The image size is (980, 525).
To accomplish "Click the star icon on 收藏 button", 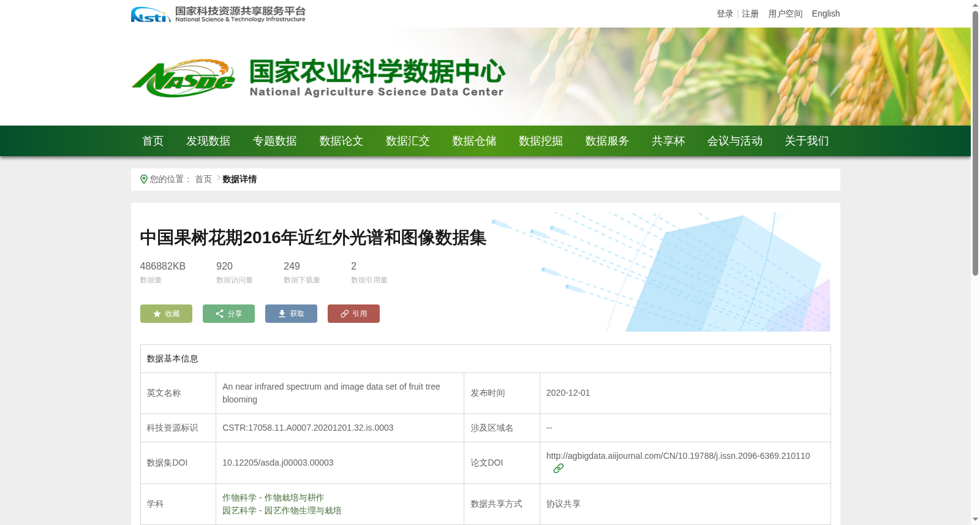I will tap(157, 314).
